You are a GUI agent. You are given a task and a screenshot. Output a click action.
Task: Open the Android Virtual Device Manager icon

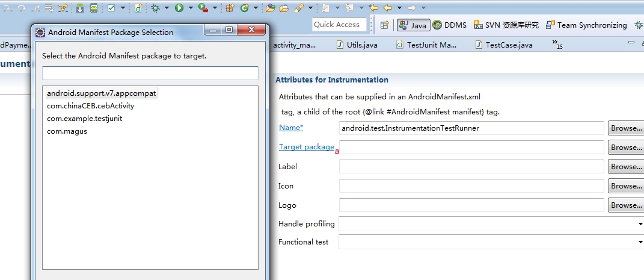pos(94,7)
